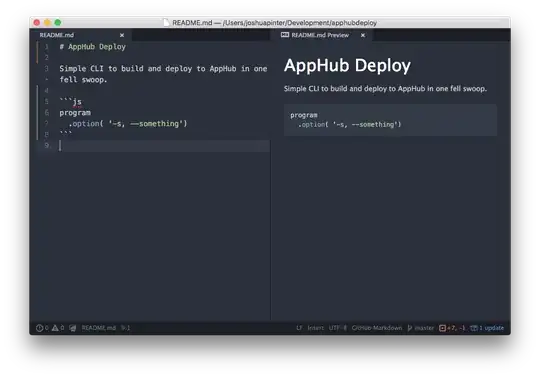The height and width of the screenshot is (377, 540).
Task: Click the file-modified icon beside README.md in status bar
Action: 73,328
